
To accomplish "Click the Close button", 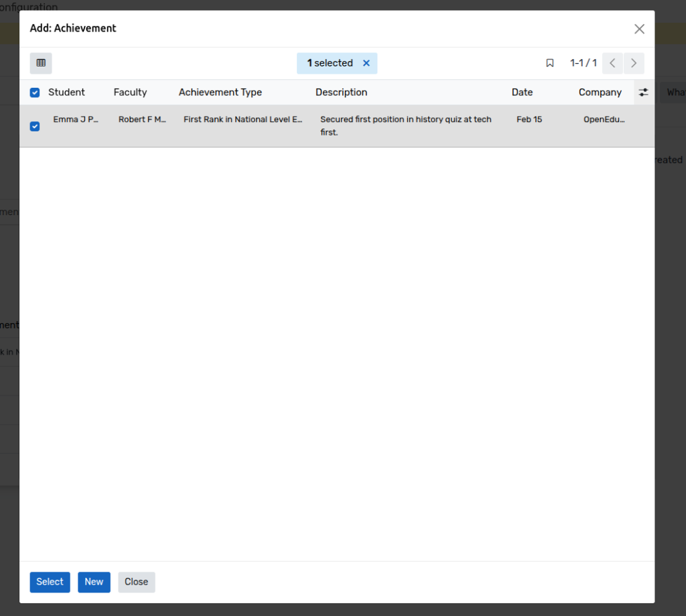I will tap(137, 582).
